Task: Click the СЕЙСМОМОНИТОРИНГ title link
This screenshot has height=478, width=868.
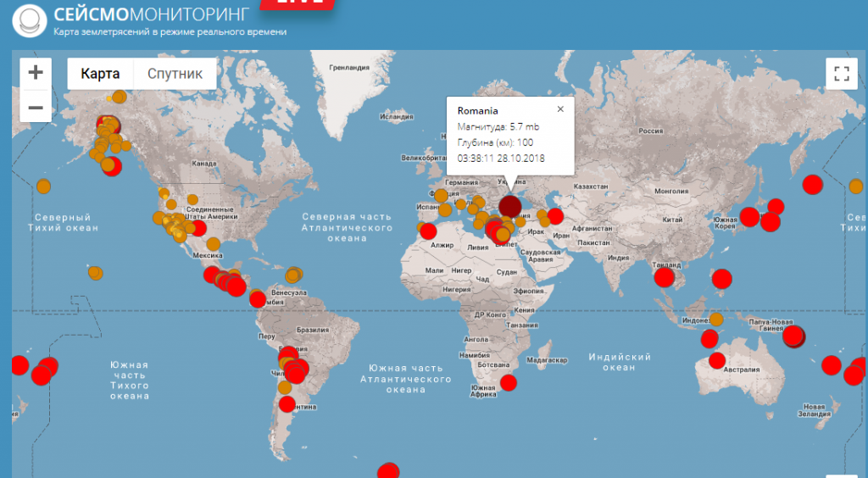Action: pos(151,14)
